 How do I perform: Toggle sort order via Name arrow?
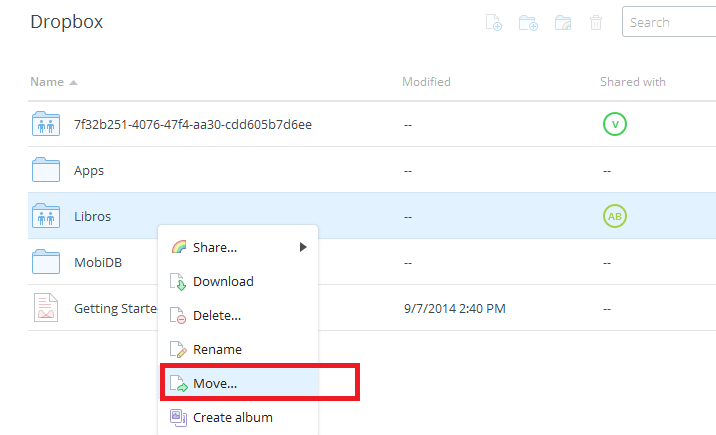tap(73, 83)
